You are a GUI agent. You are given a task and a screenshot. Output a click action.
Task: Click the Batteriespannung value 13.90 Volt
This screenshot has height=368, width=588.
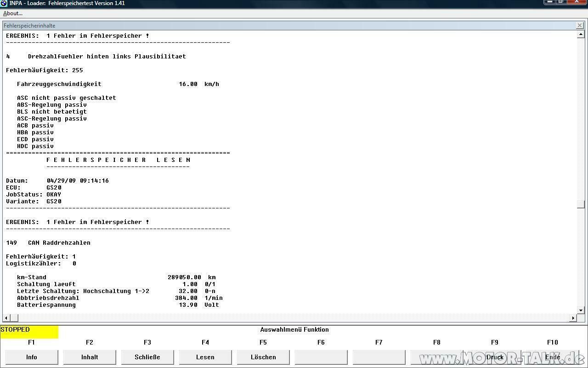[199, 305]
